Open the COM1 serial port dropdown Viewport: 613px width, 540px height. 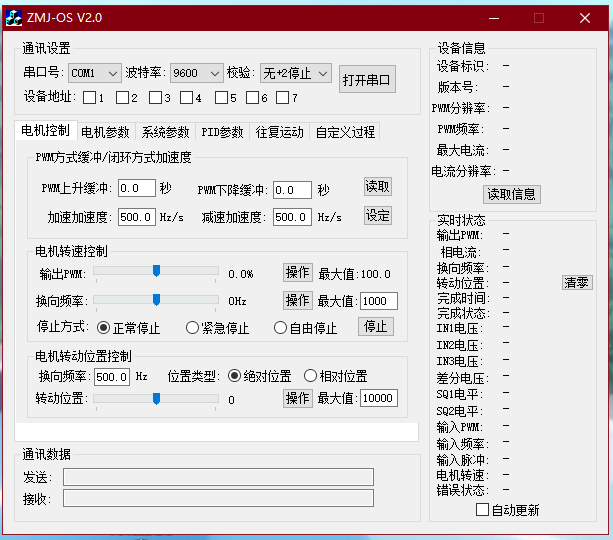(95, 73)
